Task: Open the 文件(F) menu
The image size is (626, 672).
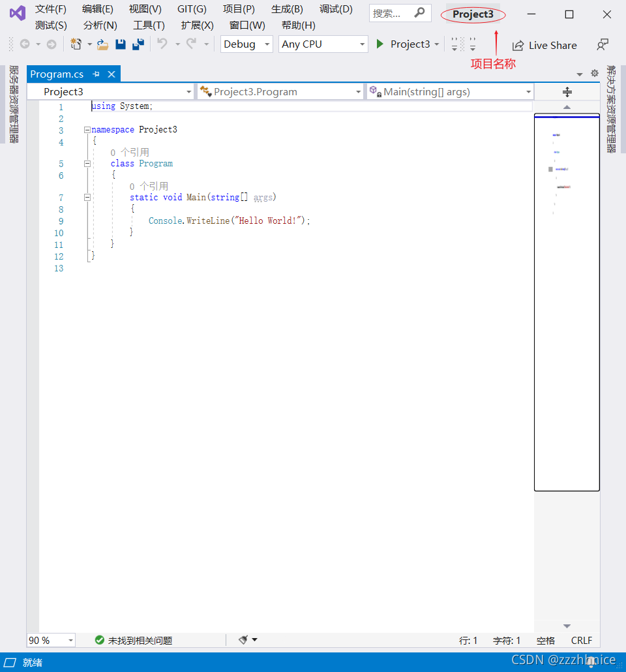Action: point(51,9)
